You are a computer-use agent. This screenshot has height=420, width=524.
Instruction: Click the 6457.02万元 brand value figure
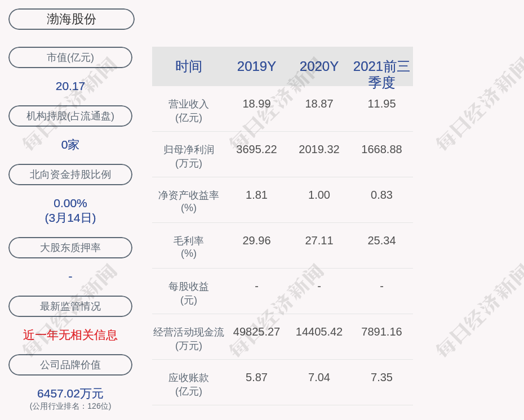click(70, 394)
